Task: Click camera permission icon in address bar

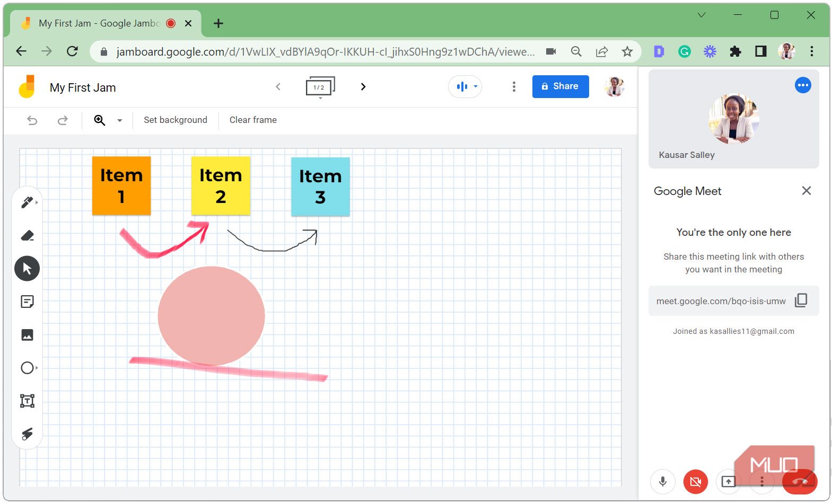Action: pos(551,51)
